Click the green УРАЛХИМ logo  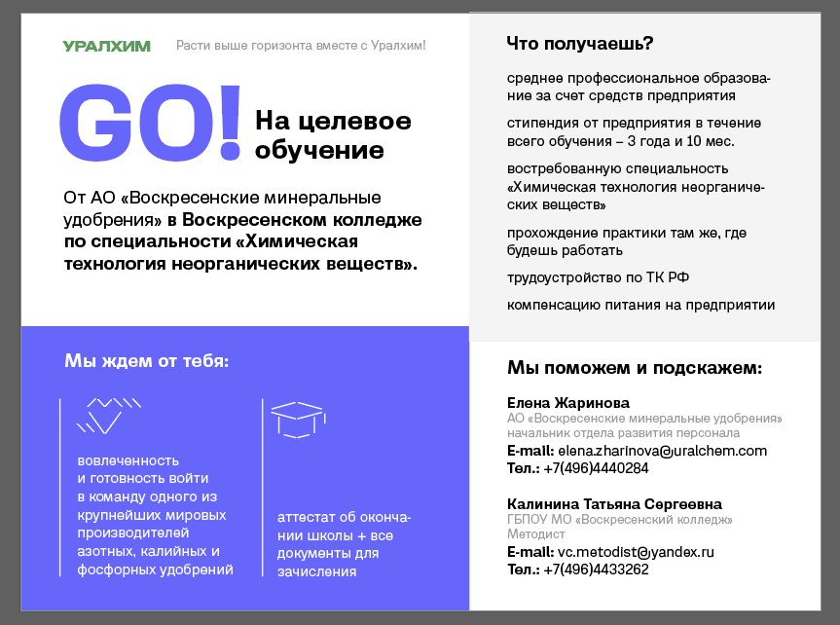click(x=107, y=46)
